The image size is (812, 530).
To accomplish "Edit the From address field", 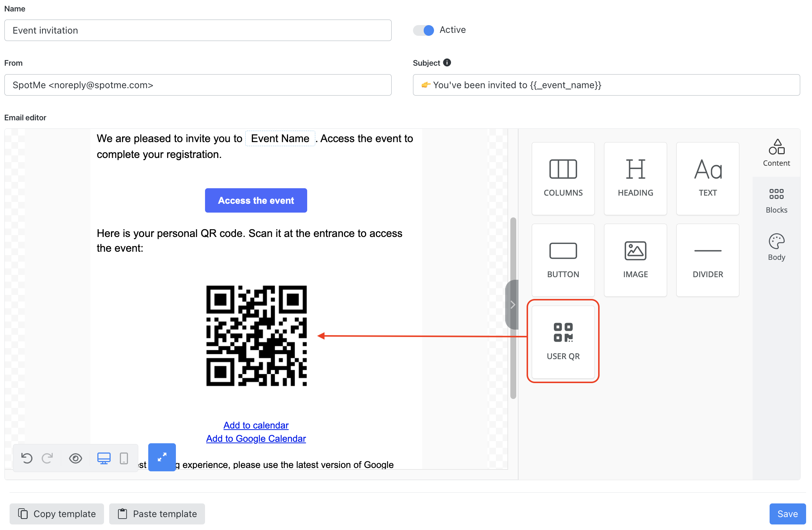I will pyautogui.click(x=198, y=85).
